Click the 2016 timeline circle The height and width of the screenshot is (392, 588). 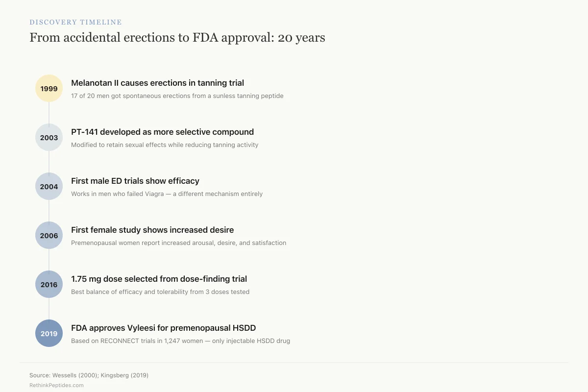point(49,284)
